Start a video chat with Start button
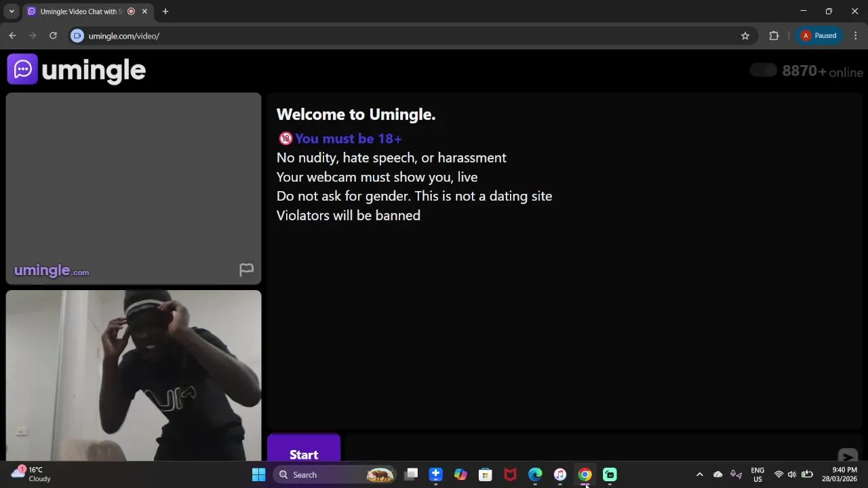The height and width of the screenshot is (488, 868). tap(304, 449)
